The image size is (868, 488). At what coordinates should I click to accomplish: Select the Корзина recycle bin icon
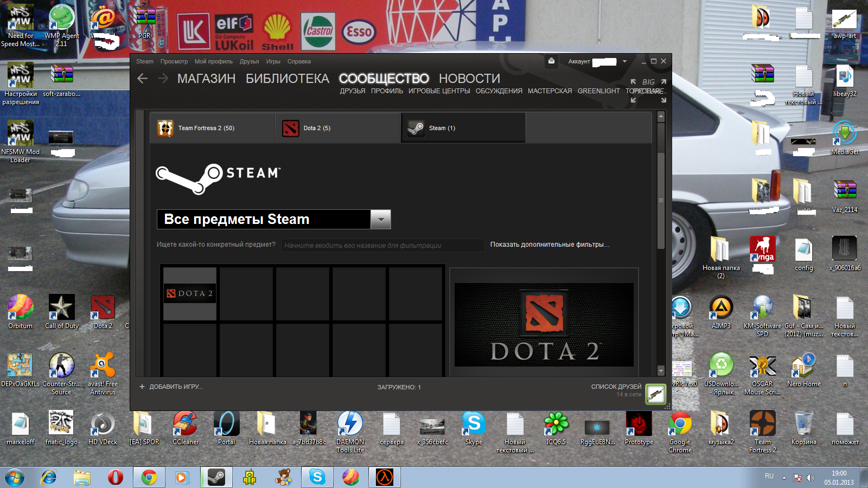803,428
